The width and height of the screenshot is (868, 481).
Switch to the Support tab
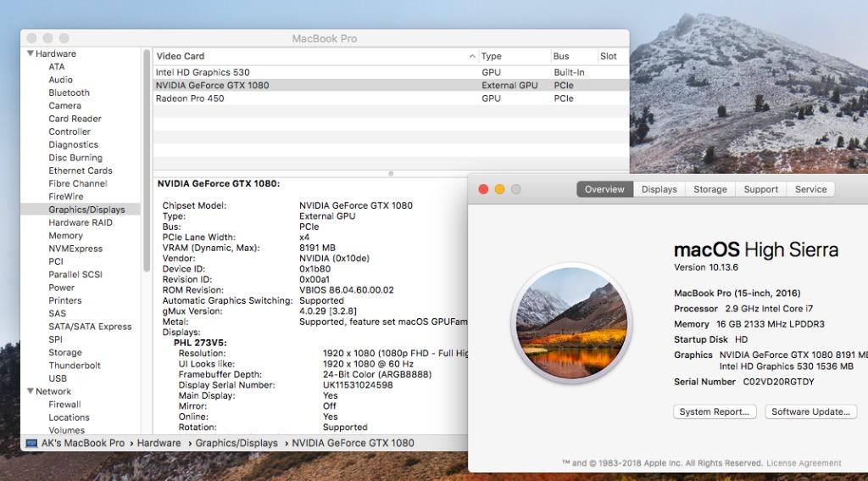(760, 189)
